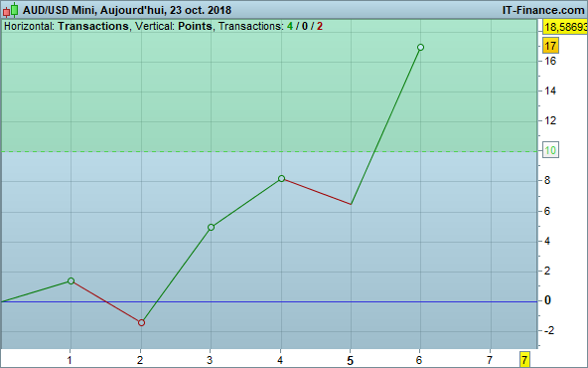Click the IT-Finance.com link
This screenshot has height=368, width=588.
coord(543,10)
